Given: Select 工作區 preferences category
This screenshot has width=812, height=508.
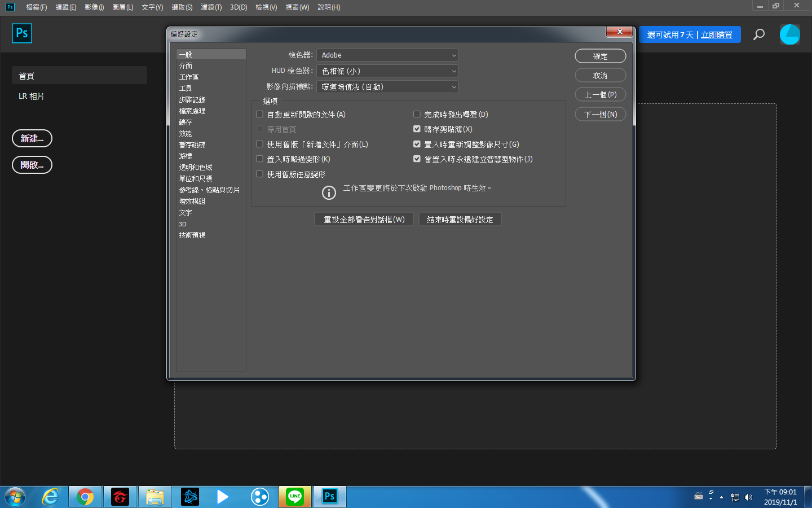Looking at the screenshot, I should click(211, 77).
